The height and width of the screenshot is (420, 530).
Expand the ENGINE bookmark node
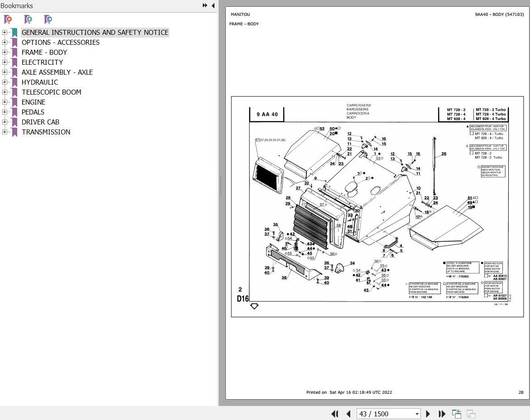click(5, 102)
